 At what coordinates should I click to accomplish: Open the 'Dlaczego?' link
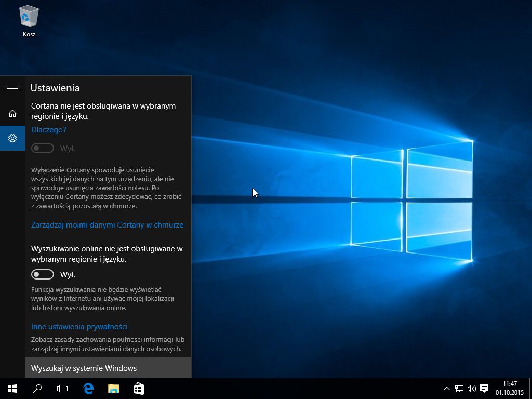(x=48, y=129)
